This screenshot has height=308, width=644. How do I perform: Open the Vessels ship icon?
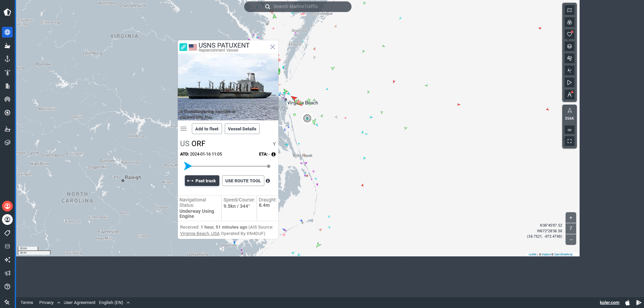click(x=7, y=46)
